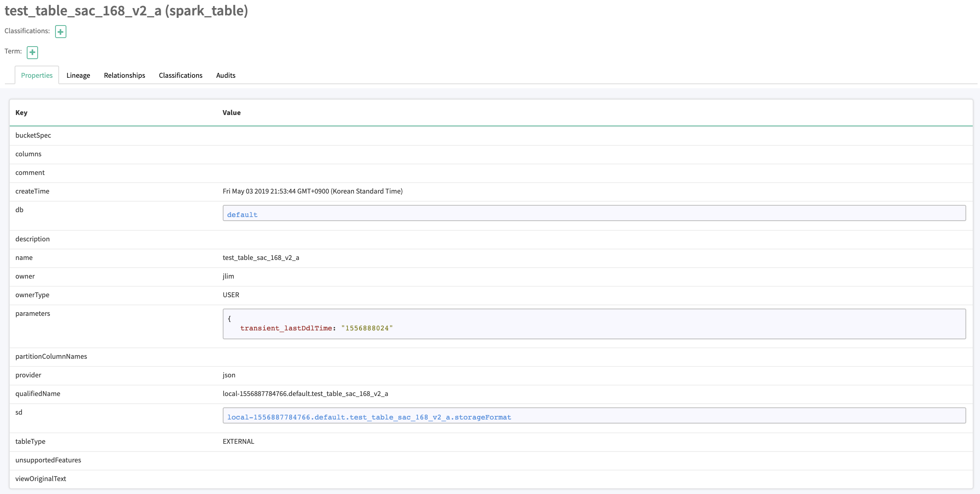Add a term using the plus icon
The height and width of the screenshot is (494, 980).
(x=32, y=52)
